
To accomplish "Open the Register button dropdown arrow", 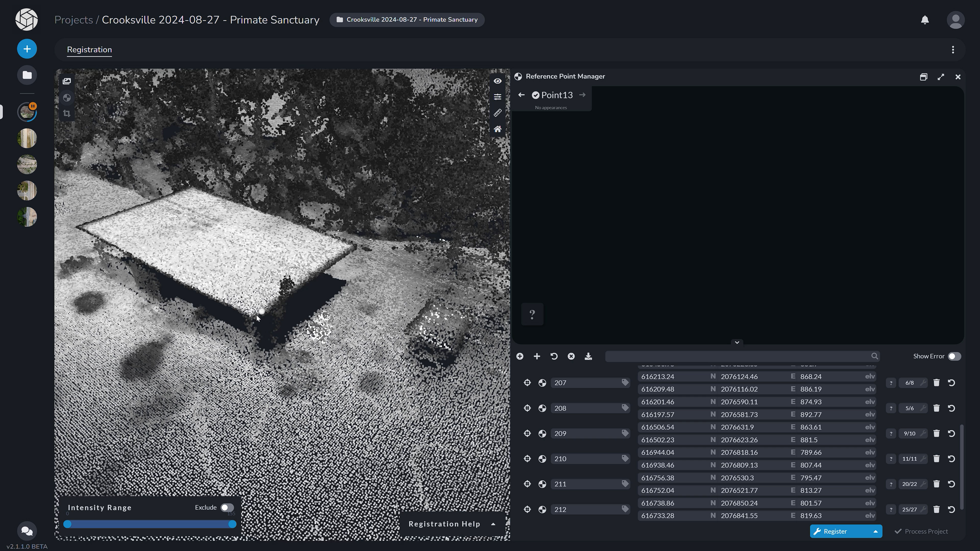I will (875, 532).
